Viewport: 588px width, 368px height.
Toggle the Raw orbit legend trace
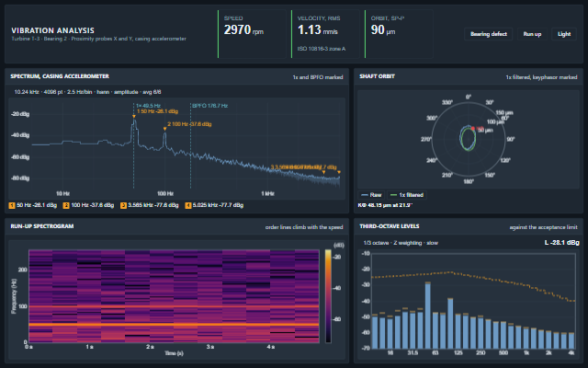coord(371,195)
